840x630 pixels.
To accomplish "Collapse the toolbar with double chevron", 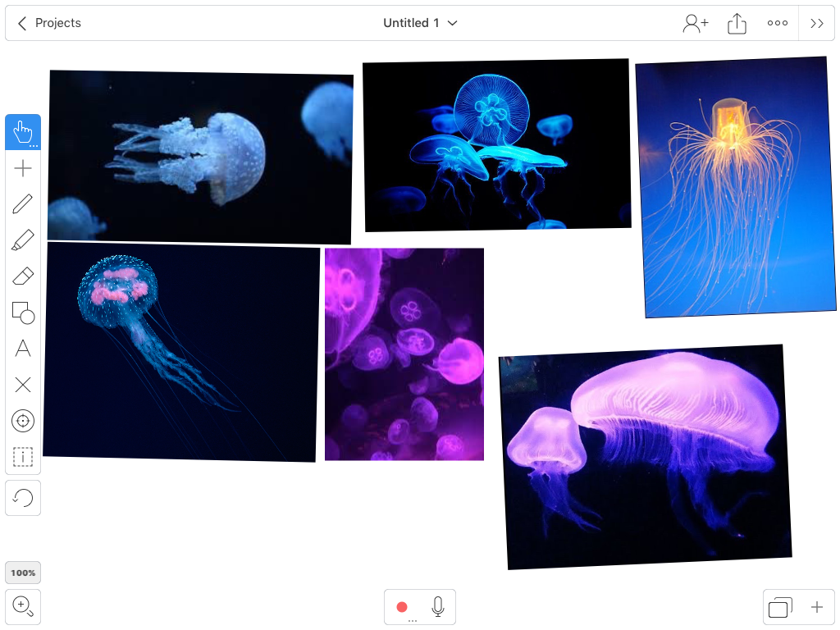I will coord(816,23).
